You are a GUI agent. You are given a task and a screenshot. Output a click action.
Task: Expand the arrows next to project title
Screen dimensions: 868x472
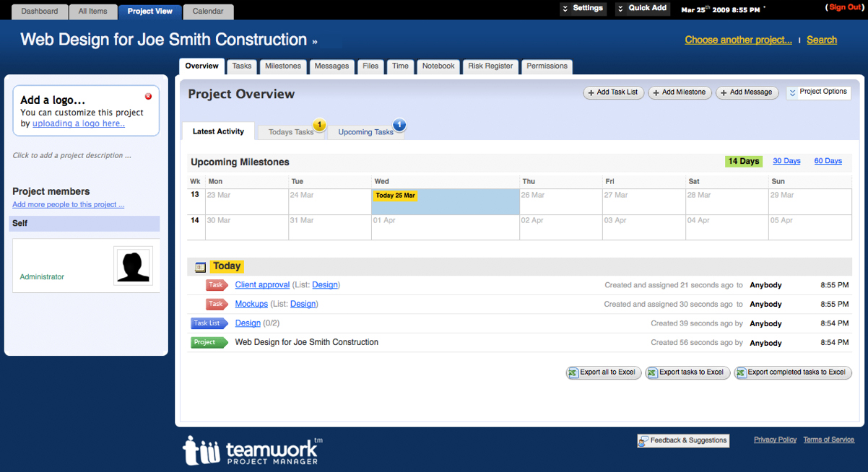314,42
